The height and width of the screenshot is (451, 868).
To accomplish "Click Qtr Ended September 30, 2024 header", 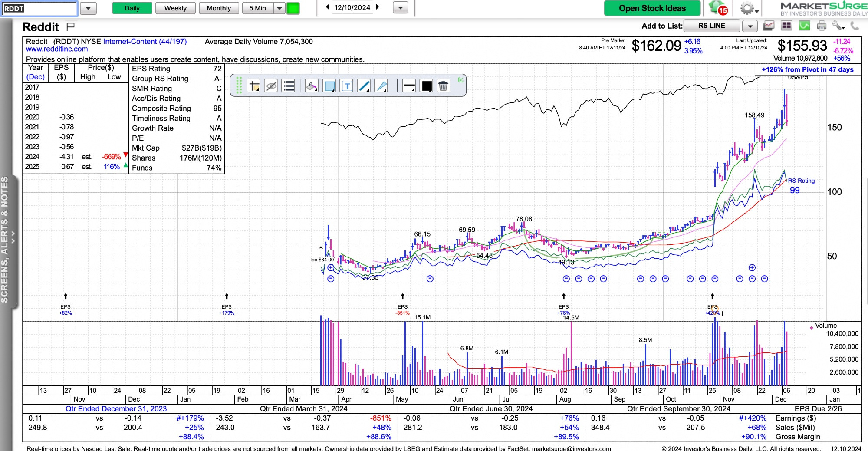I will coord(678,409).
